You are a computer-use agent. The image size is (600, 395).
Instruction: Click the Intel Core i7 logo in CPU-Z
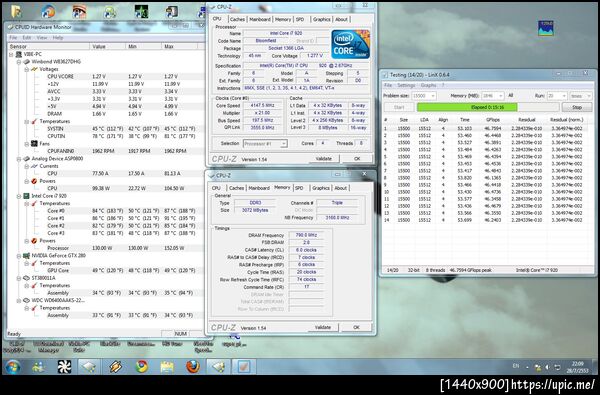tap(350, 44)
